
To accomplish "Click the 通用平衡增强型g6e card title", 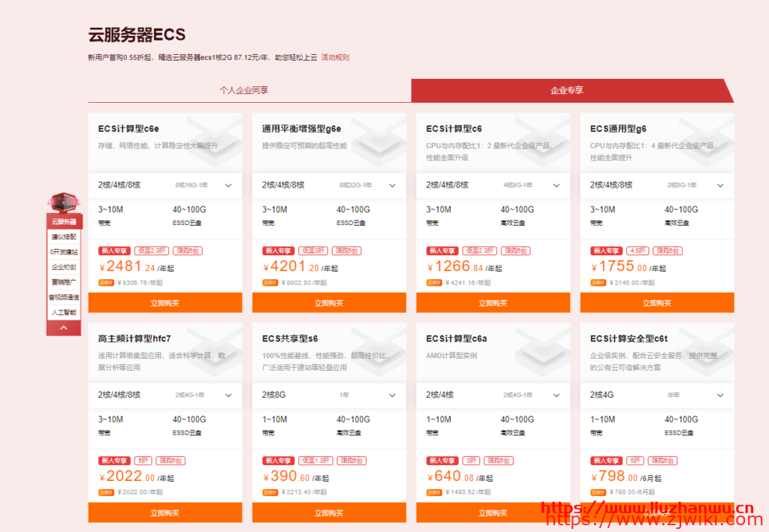I will pos(302,129).
